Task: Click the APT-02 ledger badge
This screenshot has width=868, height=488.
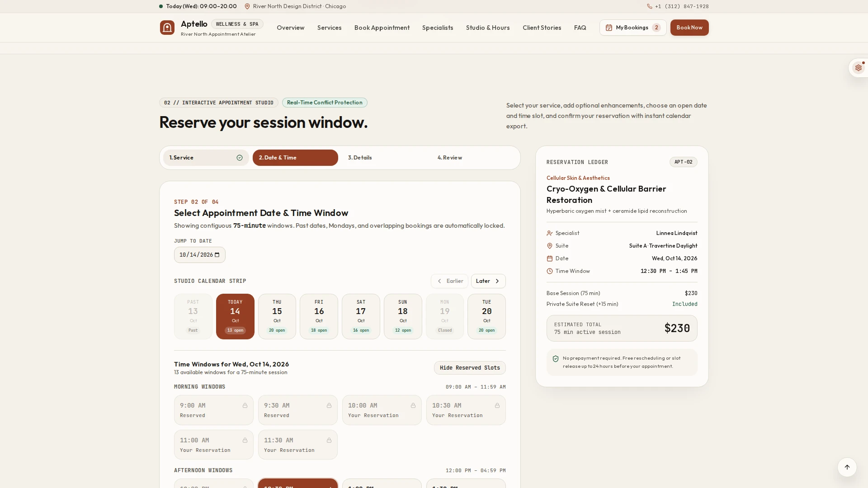Action: pos(683,162)
